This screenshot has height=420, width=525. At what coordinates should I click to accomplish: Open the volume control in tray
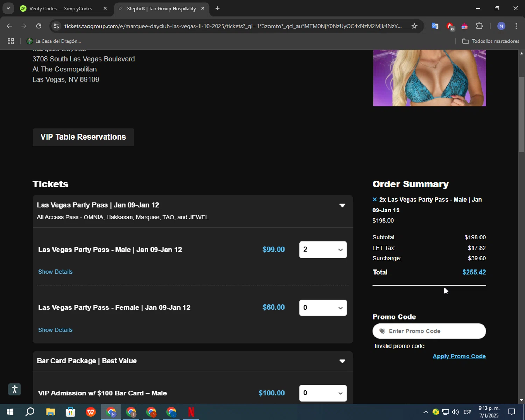tap(455, 412)
